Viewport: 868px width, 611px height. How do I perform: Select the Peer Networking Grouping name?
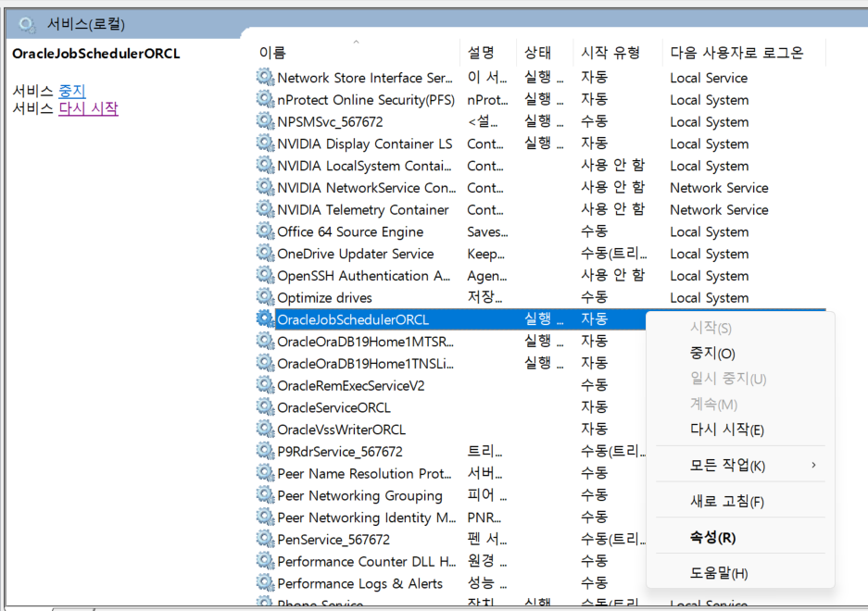click(x=359, y=496)
